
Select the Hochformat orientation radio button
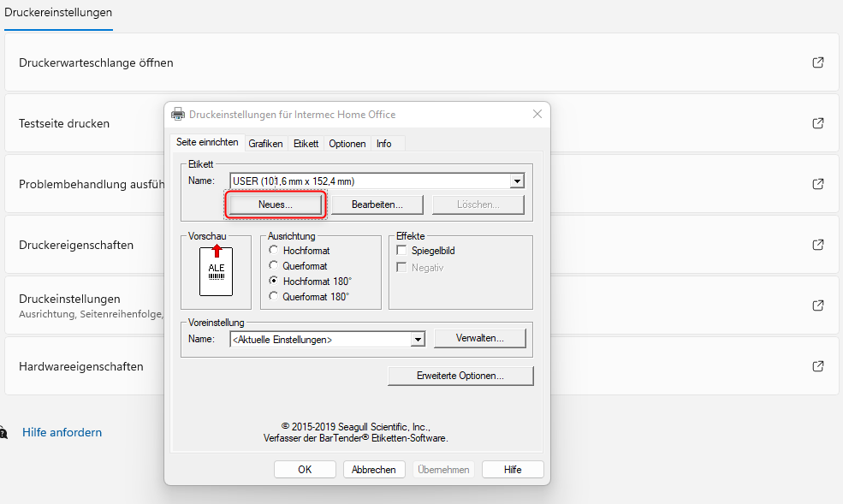274,251
